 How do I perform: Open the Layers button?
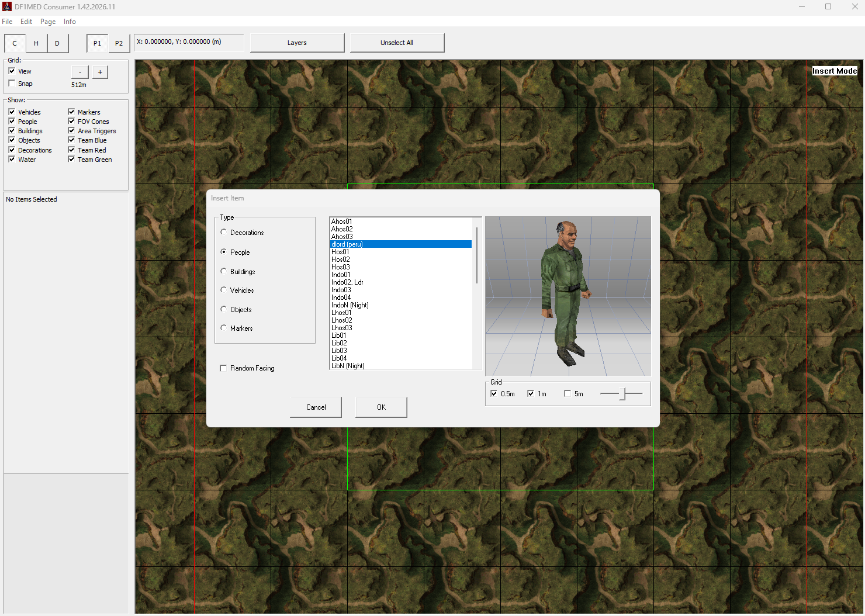point(297,43)
